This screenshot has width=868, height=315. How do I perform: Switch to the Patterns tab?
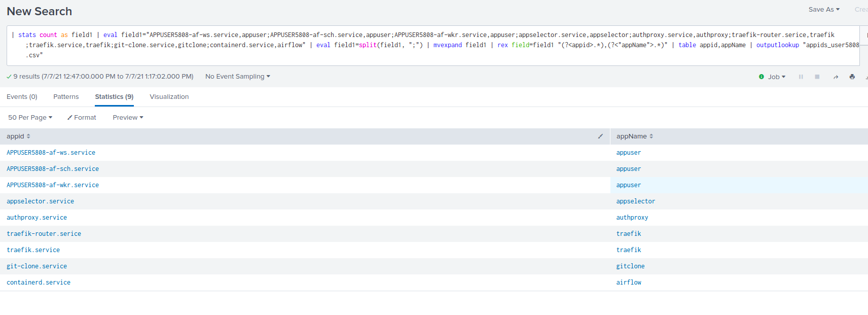click(66, 97)
